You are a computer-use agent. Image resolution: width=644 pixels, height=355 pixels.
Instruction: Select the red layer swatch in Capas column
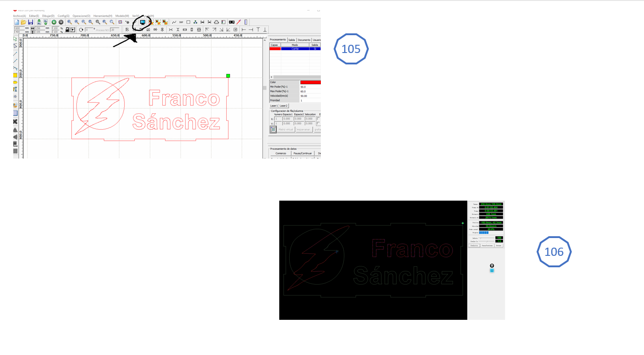coord(275,48)
